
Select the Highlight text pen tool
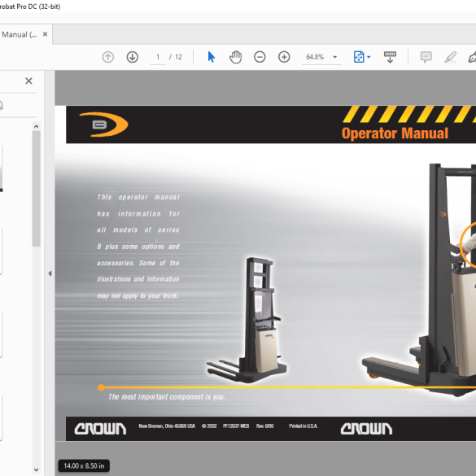[x=450, y=57]
